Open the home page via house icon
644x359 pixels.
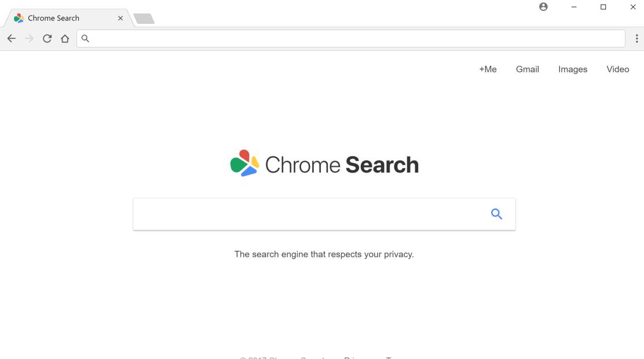[x=65, y=39]
